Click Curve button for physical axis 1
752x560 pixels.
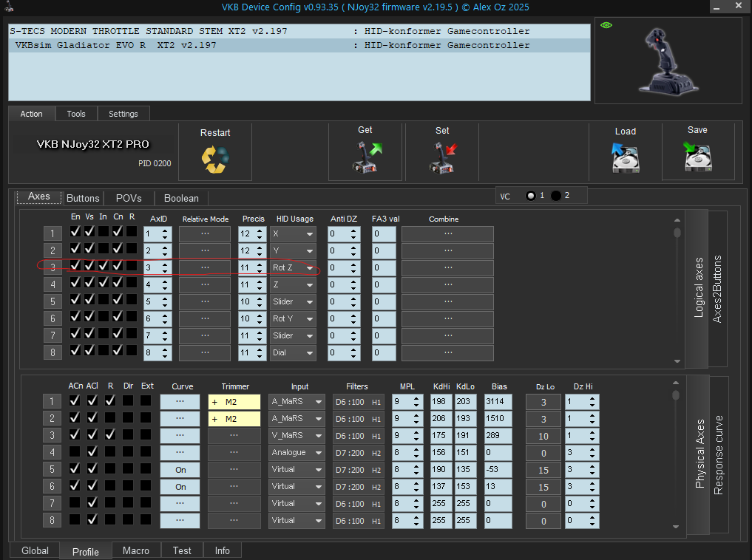click(x=180, y=401)
